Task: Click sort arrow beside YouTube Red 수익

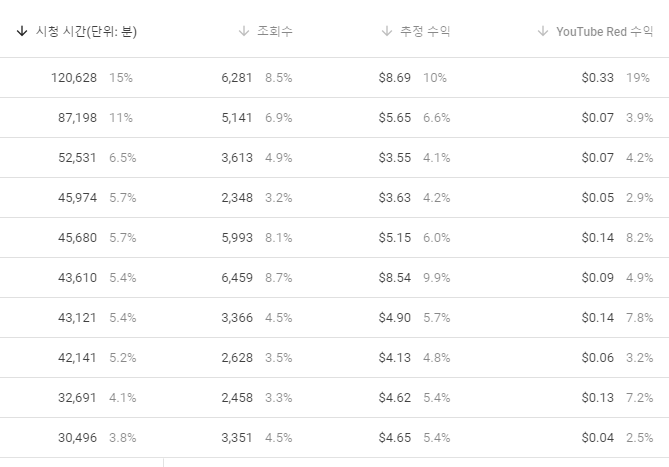Action: 543,31
